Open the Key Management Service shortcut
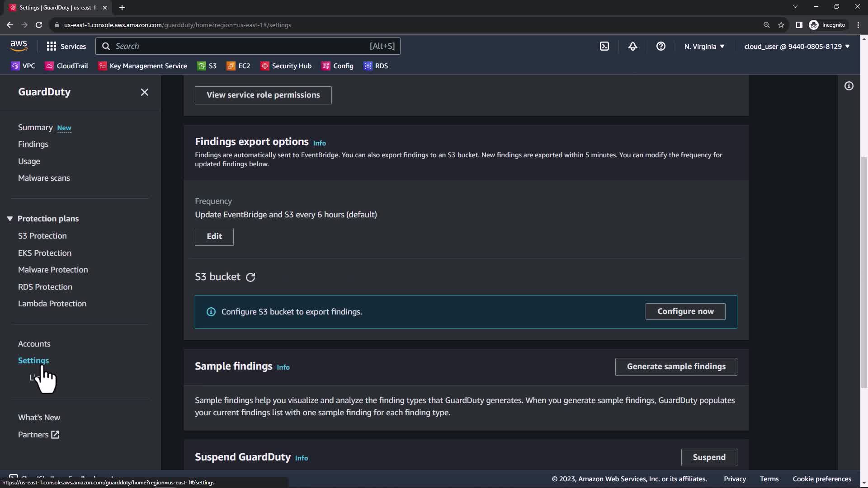Image resolution: width=868 pixels, height=488 pixels. (143, 66)
